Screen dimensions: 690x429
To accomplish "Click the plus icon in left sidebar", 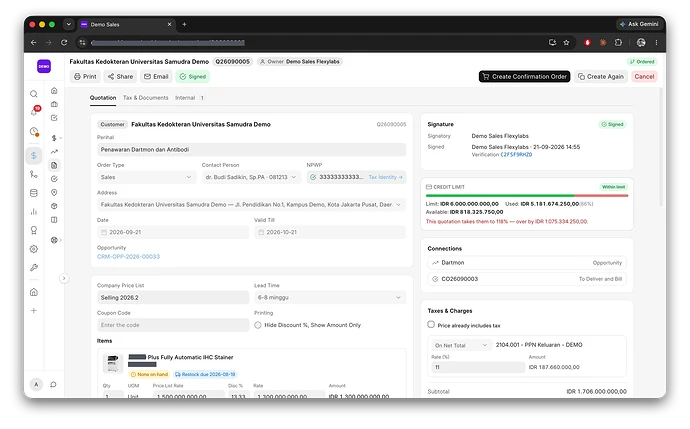I will click(34, 311).
